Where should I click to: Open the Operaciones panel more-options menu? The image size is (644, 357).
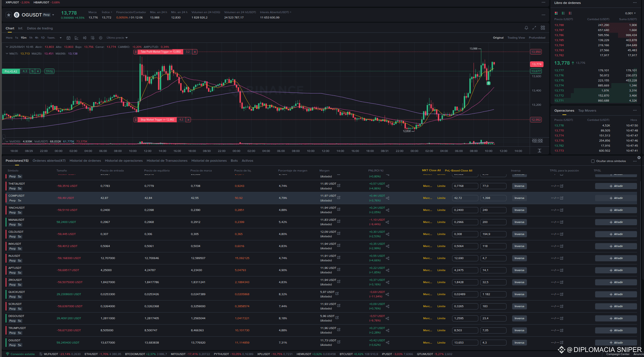(x=635, y=110)
